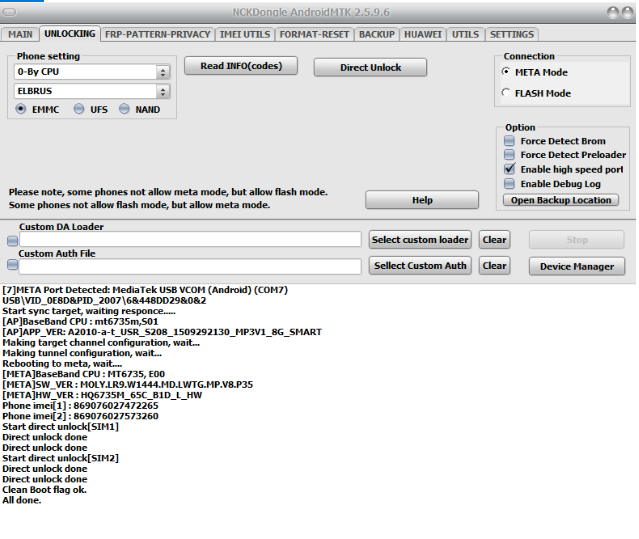Enable Force Detect Preloader option
The image size is (639, 539).
[509, 155]
